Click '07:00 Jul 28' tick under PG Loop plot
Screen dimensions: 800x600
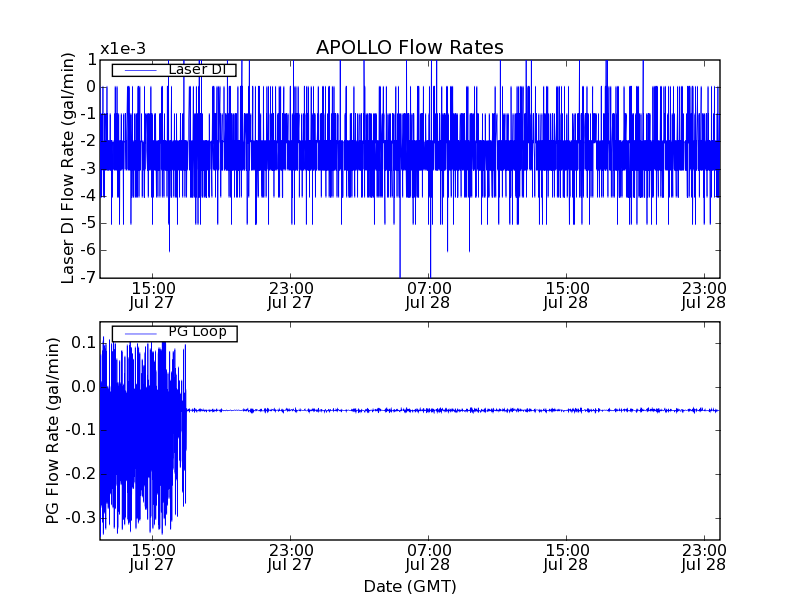coord(428,558)
